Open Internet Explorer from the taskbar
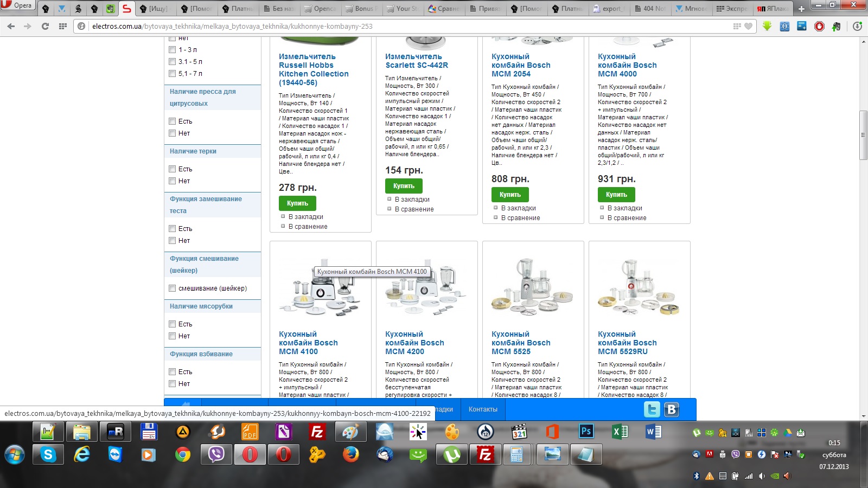This screenshot has height=488, width=868. [82, 454]
